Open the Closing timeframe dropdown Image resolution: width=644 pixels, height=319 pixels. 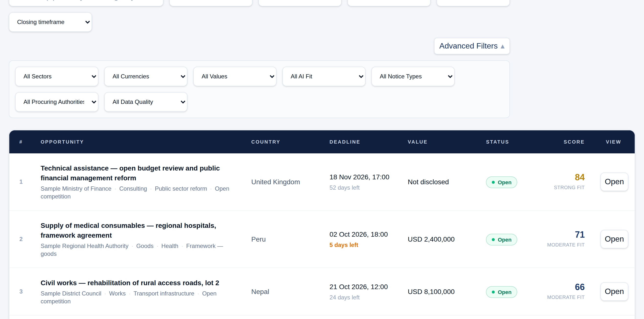pyautogui.click(x=50, y=22)
